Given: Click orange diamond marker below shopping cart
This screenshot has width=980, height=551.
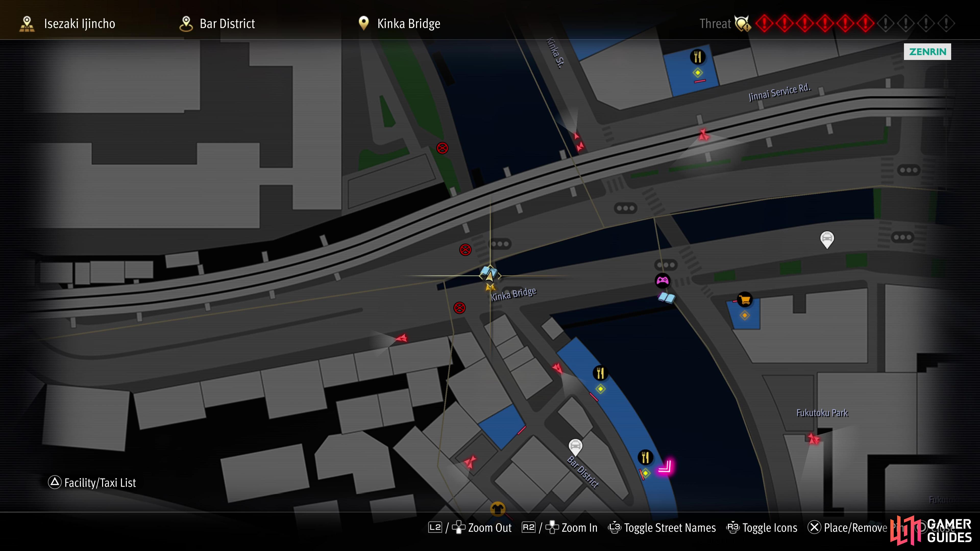Looking at the screenshot, I should click(744, 315).
